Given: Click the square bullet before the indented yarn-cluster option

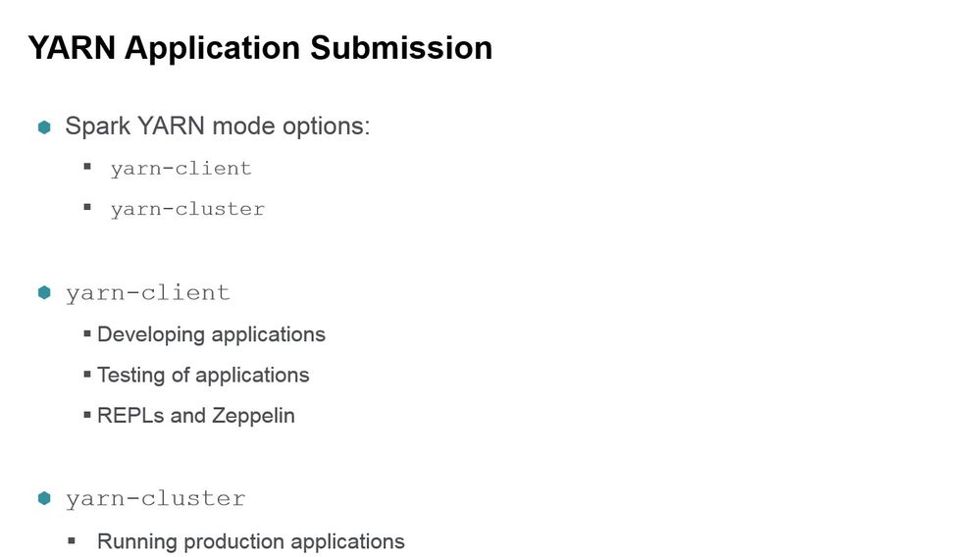Looking at the screenshot, I should [x=87, y=208].
